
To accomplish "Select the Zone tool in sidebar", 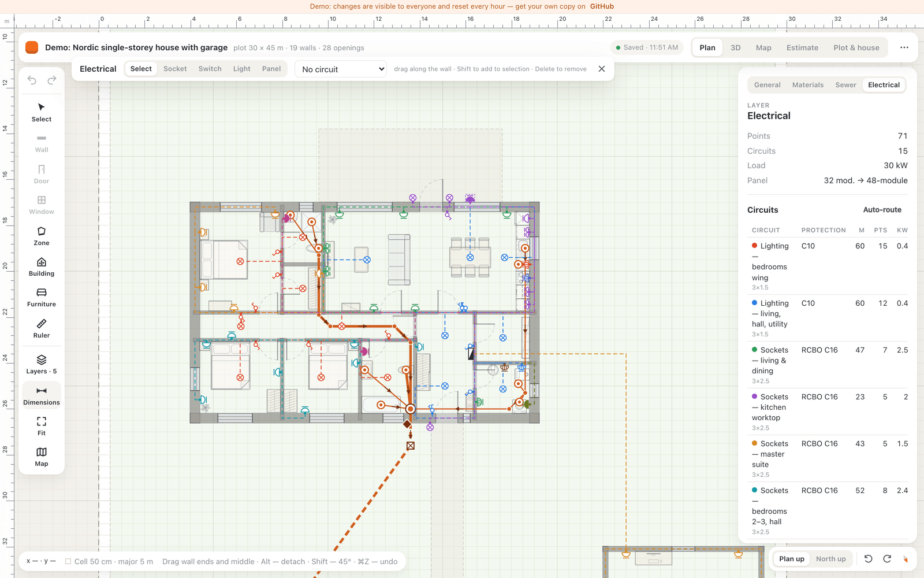I will [42, 236].
